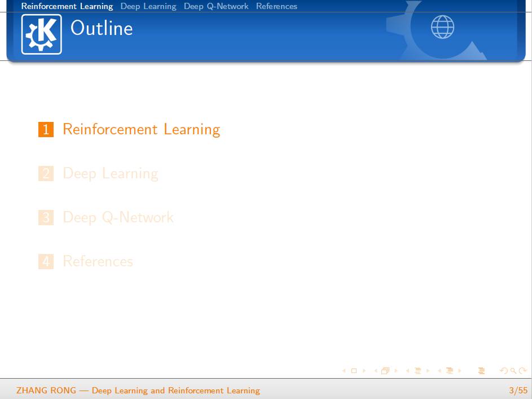The width and height of the screenshot is (532, 399).
Task: Jump to faded outline item Deep Q-Network
Action: (118, 217)
